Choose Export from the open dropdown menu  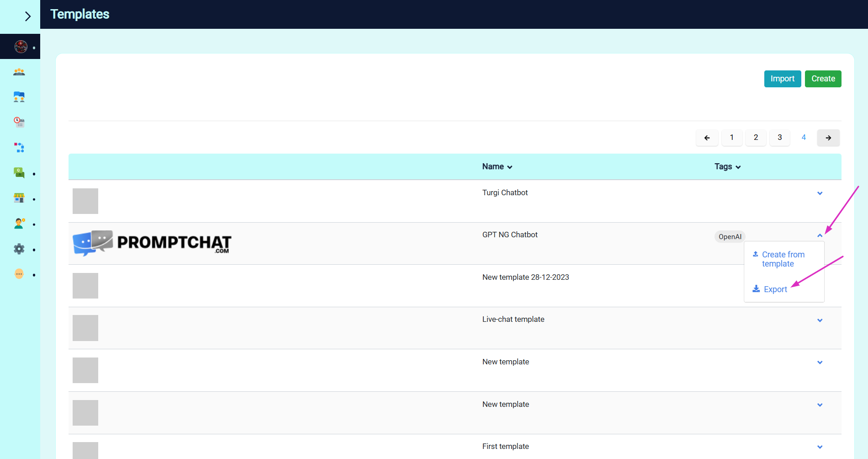(775, 289)
